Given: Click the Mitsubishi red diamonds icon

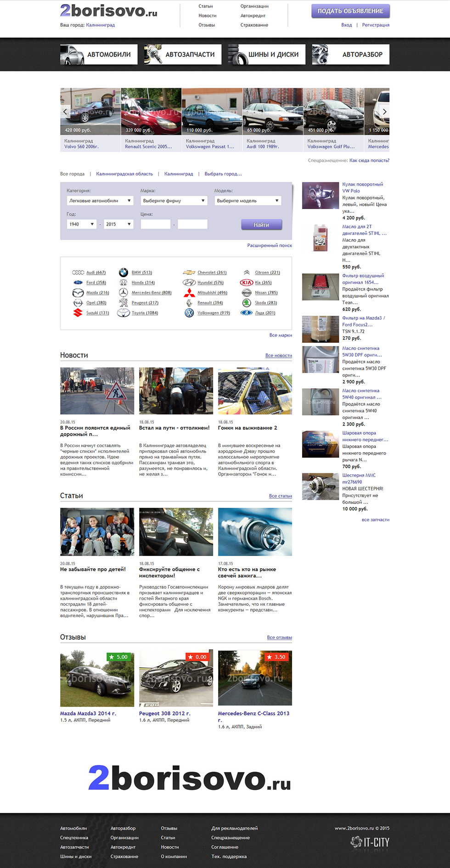Looking at the screenshot, I should click(x=189, y=293).
